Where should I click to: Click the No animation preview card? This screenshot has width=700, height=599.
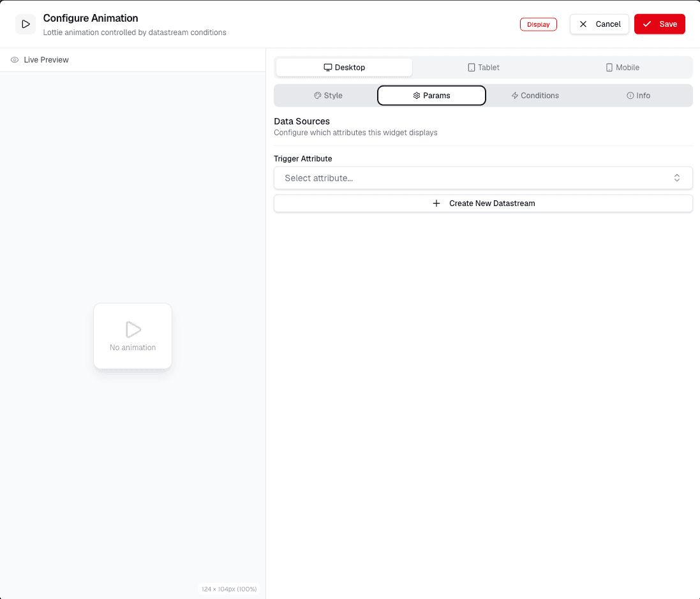coord(133,336)
